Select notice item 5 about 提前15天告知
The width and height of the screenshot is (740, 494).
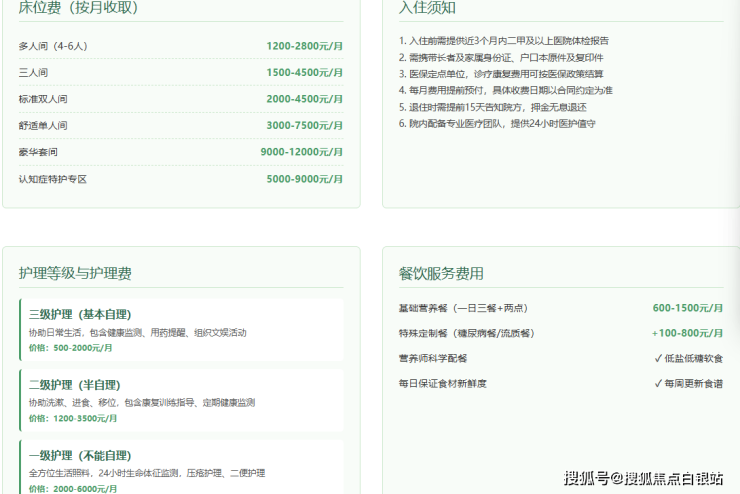pyautogui.click(x=493, y=108)
